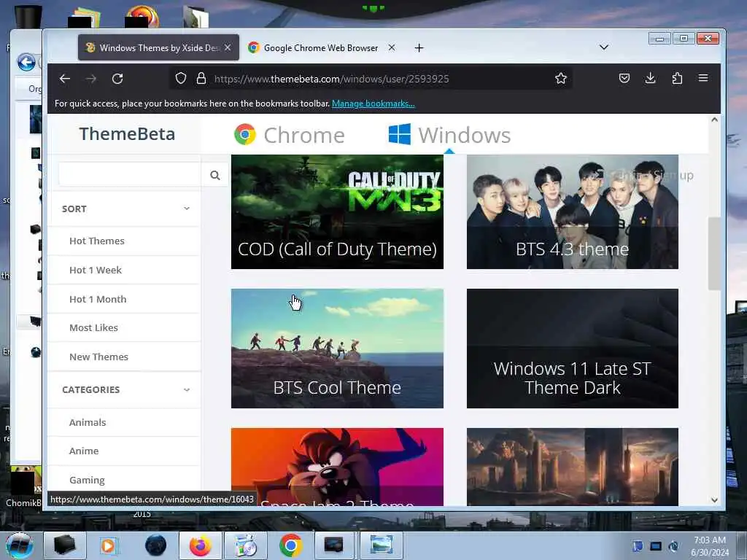This screenshot has height=560, width=747.
Task: Click the page scrollbar up arrow
Action: coord(714,120)
